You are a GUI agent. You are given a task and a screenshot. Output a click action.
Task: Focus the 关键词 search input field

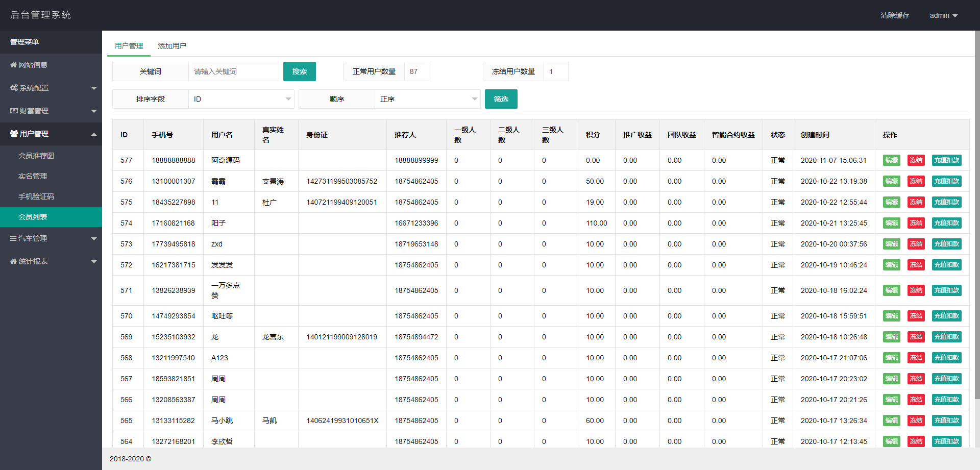pos(233,71)
